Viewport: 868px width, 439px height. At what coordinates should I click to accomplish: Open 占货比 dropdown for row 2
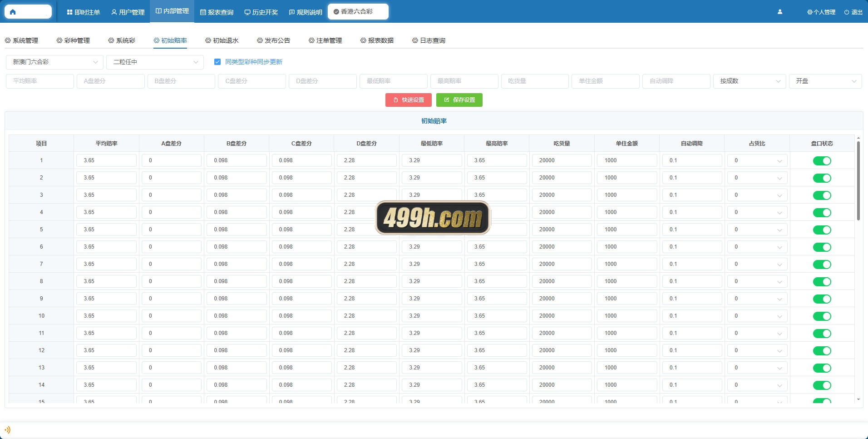[757, 178]
